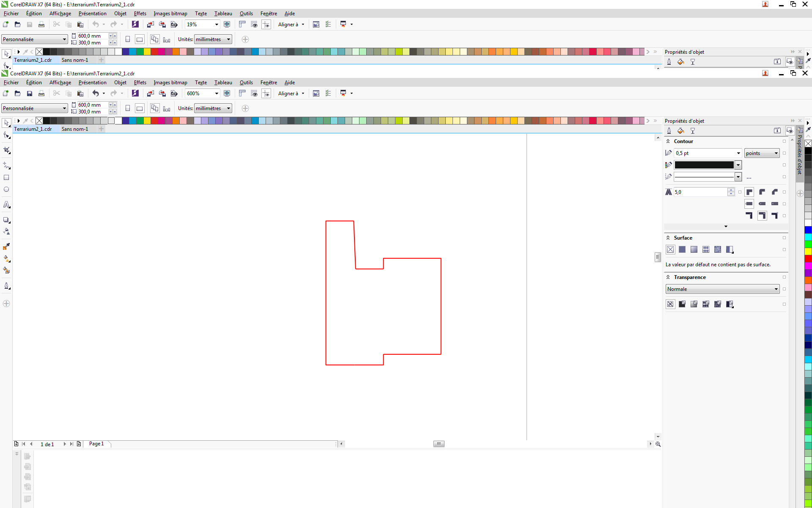Open outline color picker black swatch dropdown
This screenshot has width=812, height=508.
tap(738, 165)
